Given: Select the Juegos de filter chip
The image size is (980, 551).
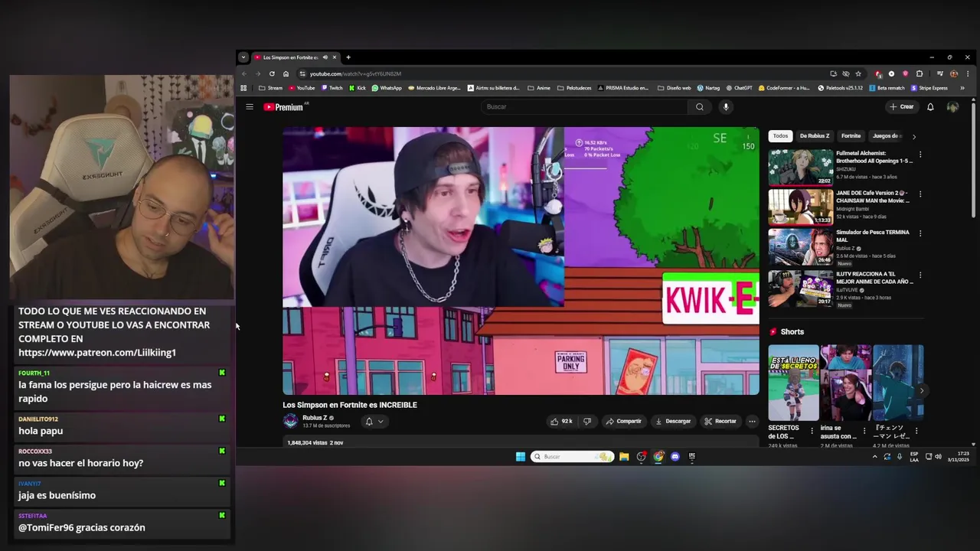Looking at the screenshot, I should (886, 136).
